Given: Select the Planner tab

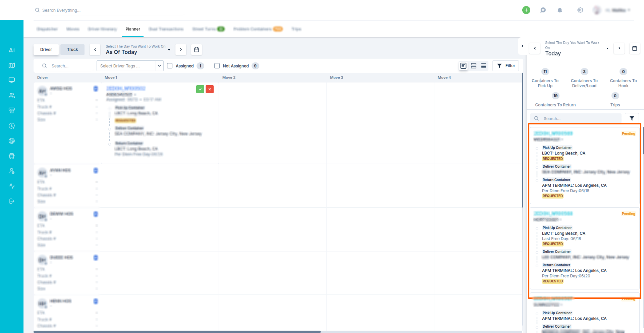Looking at the screenshot, I should pyautogui.click(x=133, y=29).
